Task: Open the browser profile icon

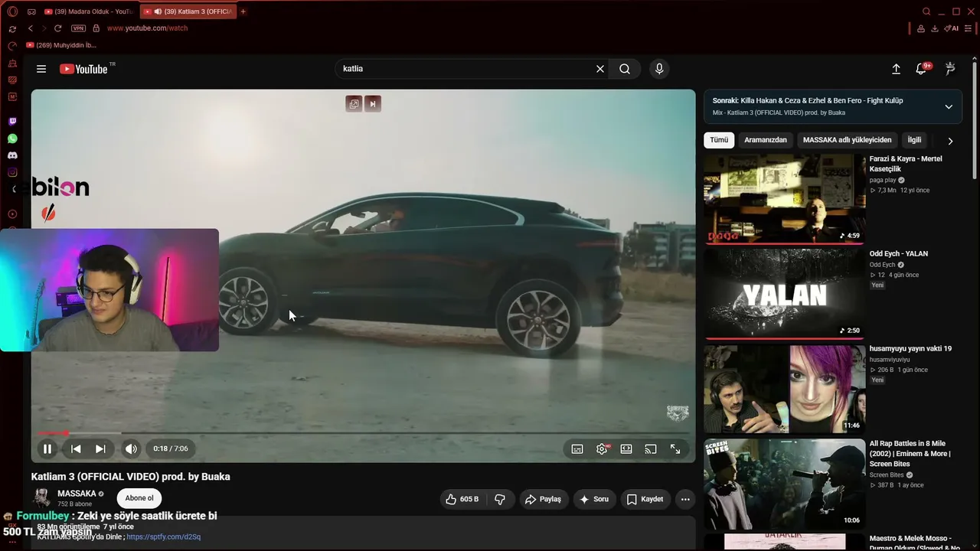Action: 920,28
